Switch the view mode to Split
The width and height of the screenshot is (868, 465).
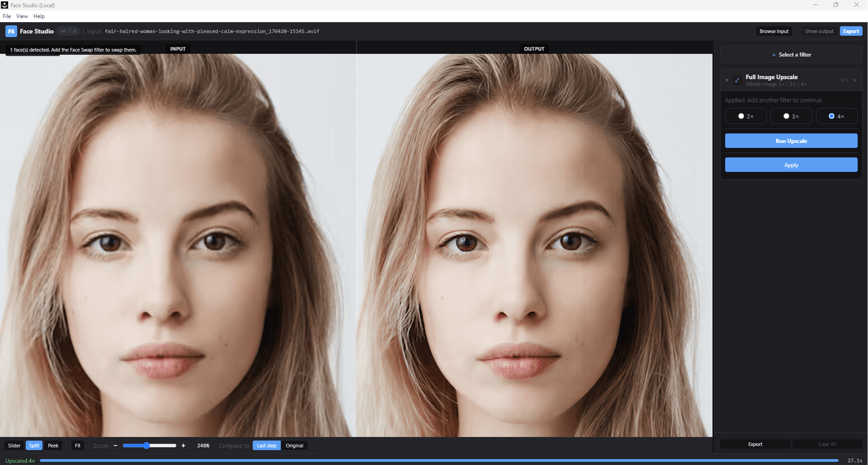(x=34, y=446)
